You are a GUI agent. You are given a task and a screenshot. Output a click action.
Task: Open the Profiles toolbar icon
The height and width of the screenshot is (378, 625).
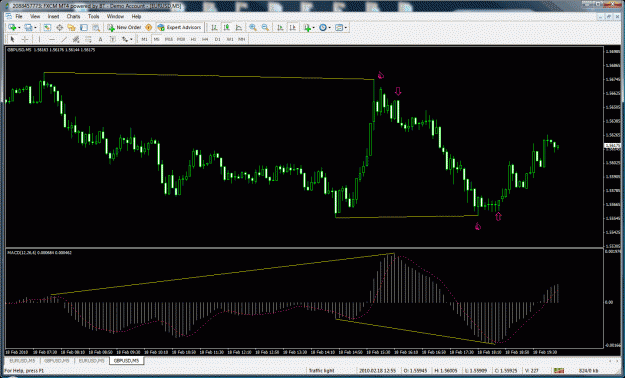click(28, 28)
